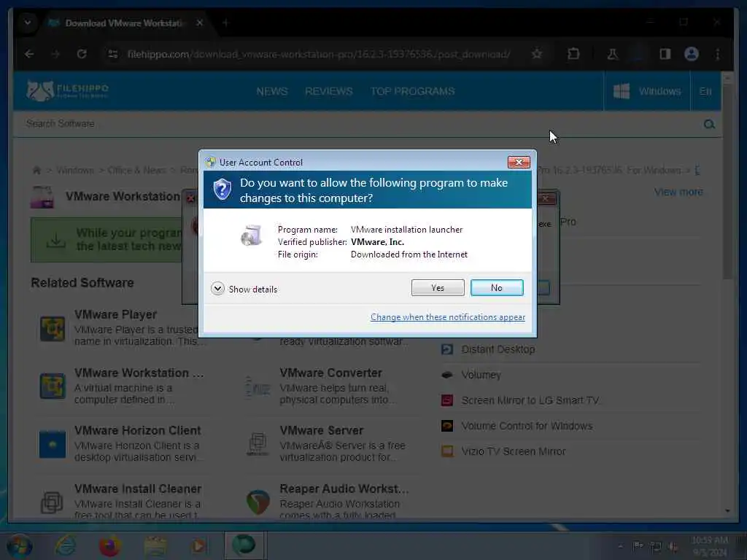747x560 pixels.
Task: Bookmark this page with star icon
Action: pos(537,54)
